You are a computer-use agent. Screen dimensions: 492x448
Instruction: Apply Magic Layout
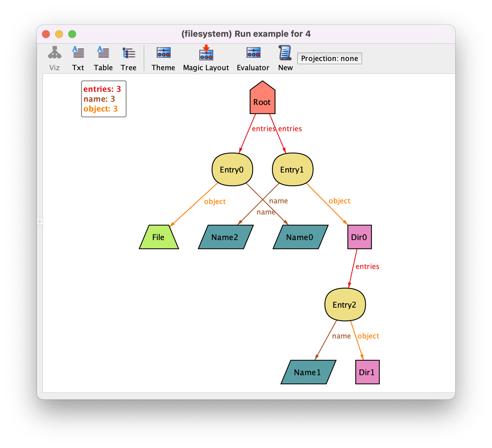(x=206, y=58)
